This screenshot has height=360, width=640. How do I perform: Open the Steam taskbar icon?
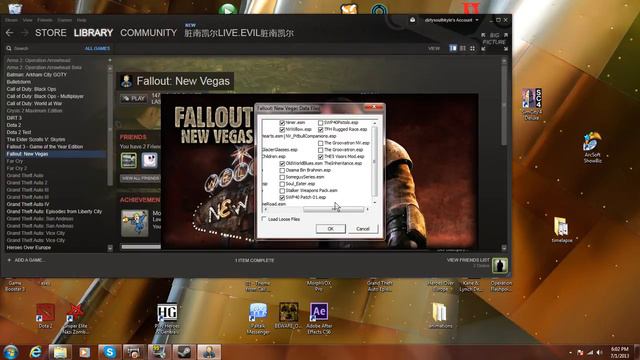(x=184, y=352)
